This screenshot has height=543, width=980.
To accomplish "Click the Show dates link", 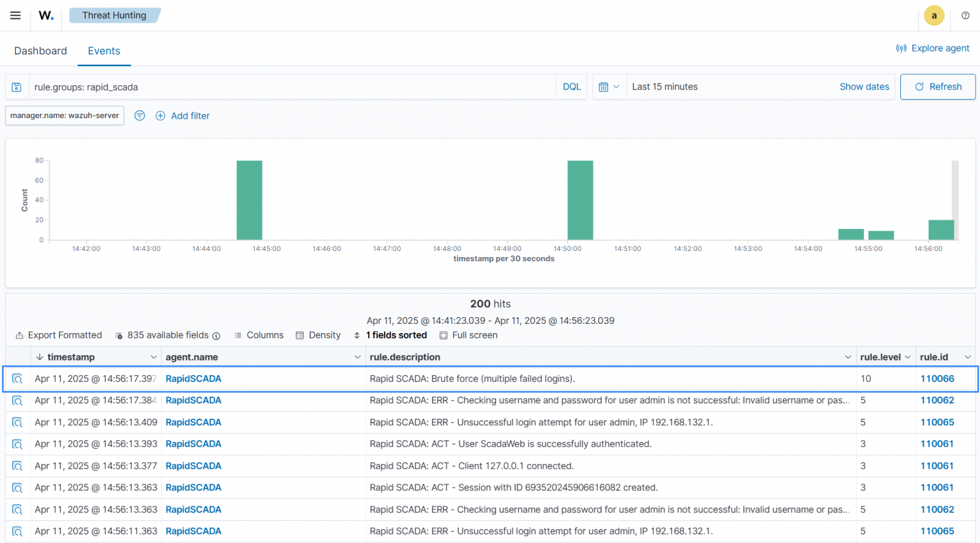I will (x=864, y=87).
